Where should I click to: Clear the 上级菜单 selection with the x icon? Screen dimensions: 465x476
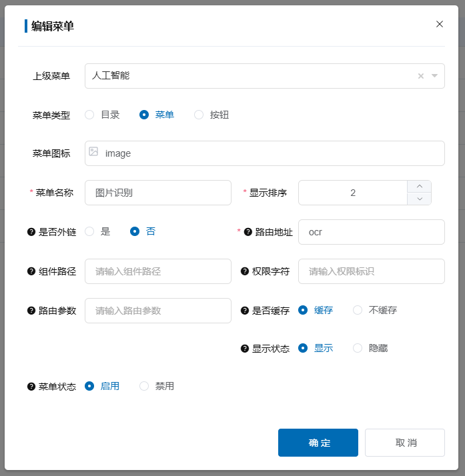point(421,76)
